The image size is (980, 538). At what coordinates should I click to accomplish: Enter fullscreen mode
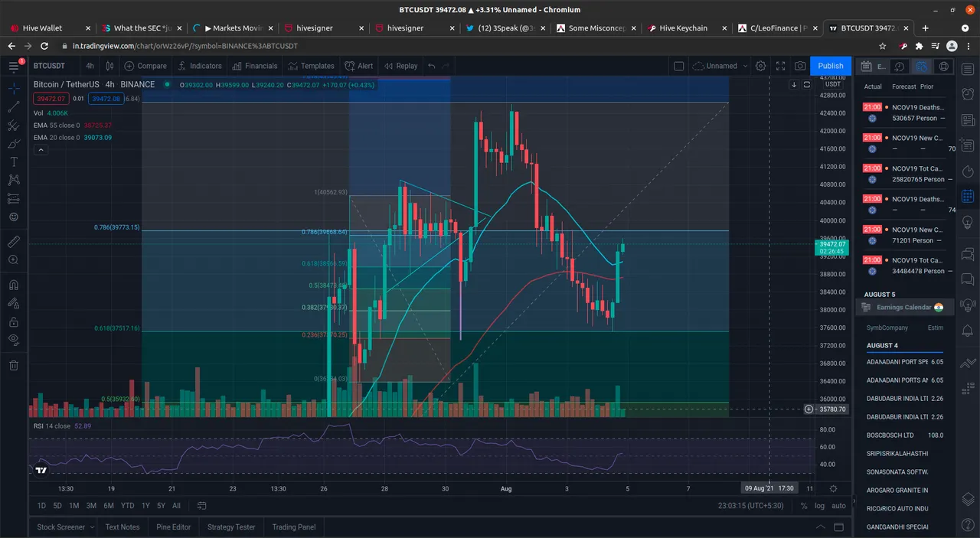780,66
